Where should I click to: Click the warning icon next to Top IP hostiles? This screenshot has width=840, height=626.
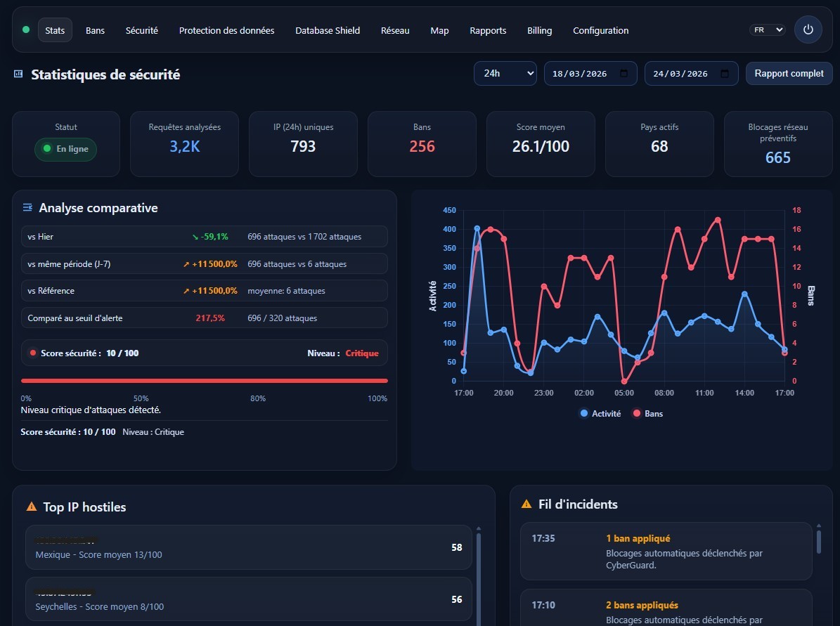pyautogui.click(x=32, y=507)
